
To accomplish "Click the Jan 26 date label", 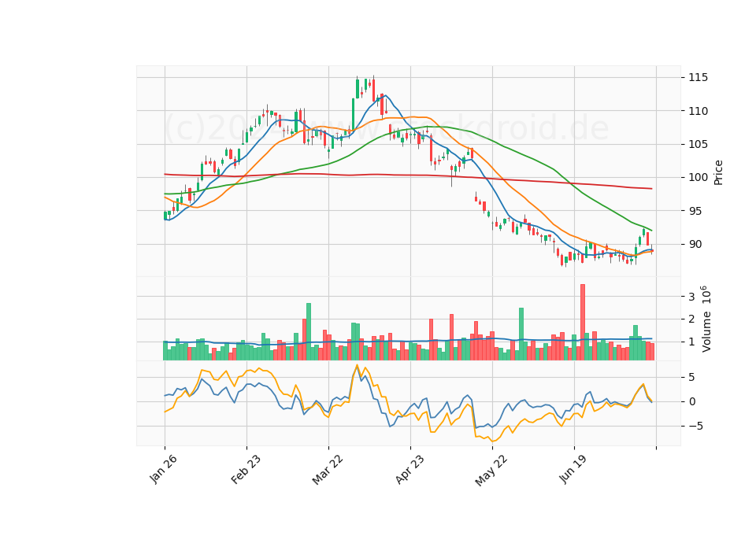I will point(163,469).
